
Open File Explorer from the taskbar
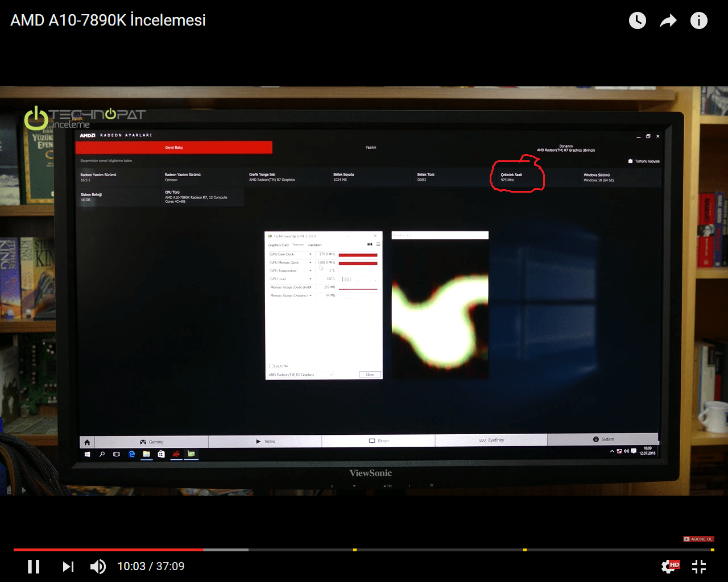147,454
